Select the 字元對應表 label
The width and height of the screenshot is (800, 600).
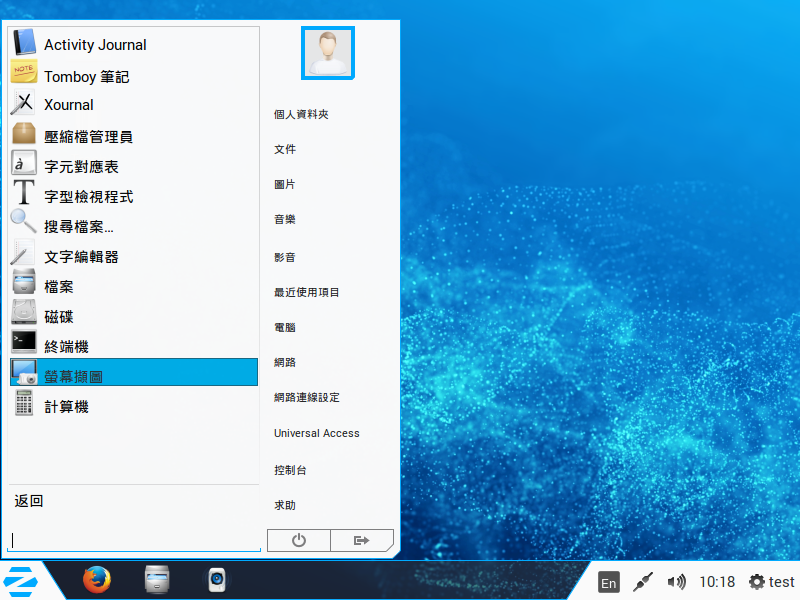coord(81,167)
